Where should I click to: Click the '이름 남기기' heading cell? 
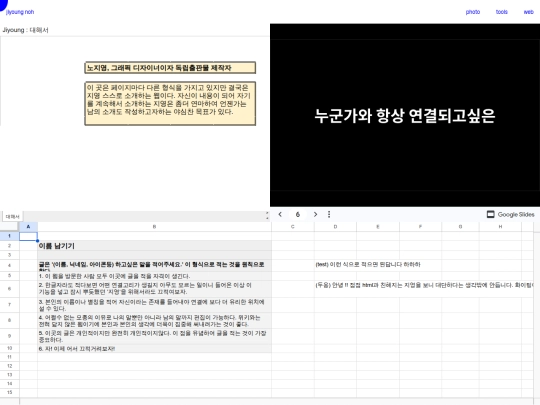coord(154,246)
